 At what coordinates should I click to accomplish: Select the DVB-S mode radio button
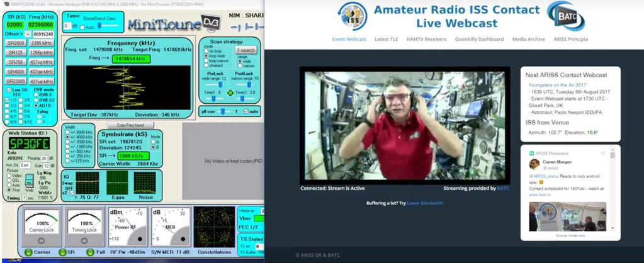click(36, 95)
